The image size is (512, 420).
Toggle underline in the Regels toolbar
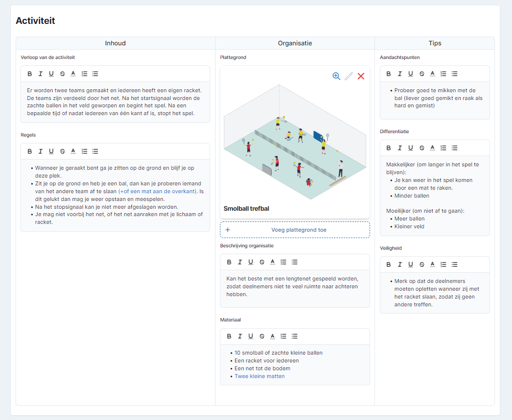(51, 151)
